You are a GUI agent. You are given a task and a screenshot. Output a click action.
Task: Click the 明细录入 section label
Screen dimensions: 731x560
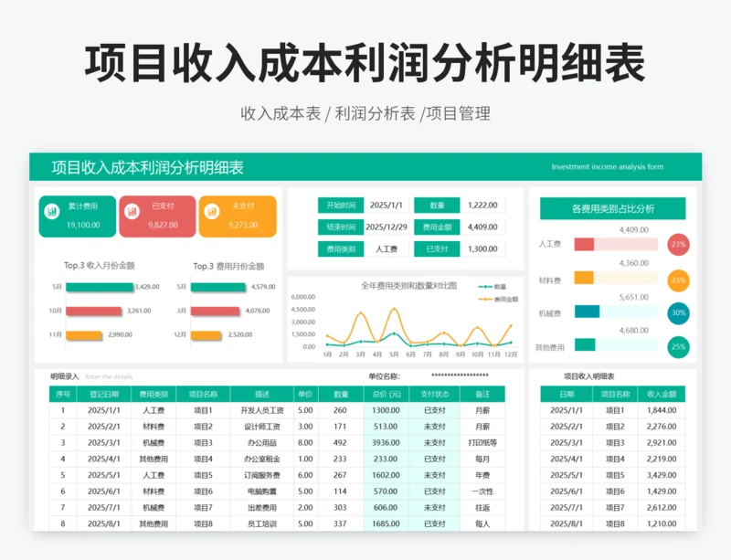pos(64,376)
